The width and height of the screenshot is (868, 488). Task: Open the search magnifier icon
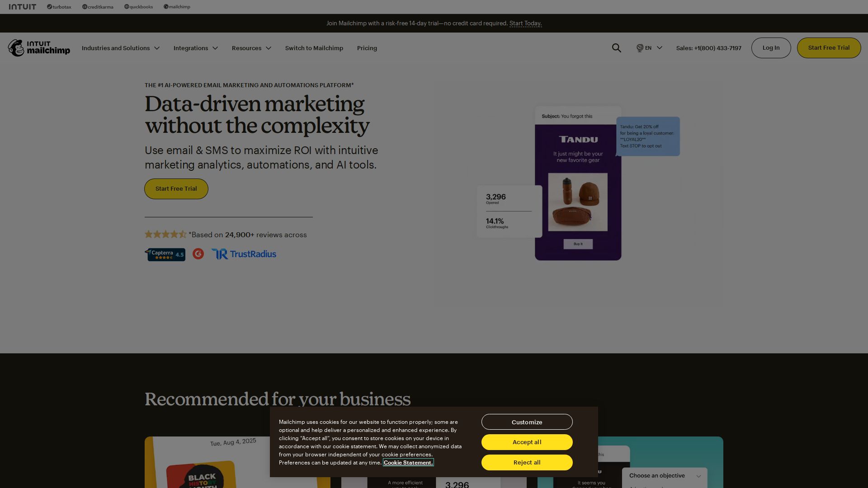click(616, 48)
